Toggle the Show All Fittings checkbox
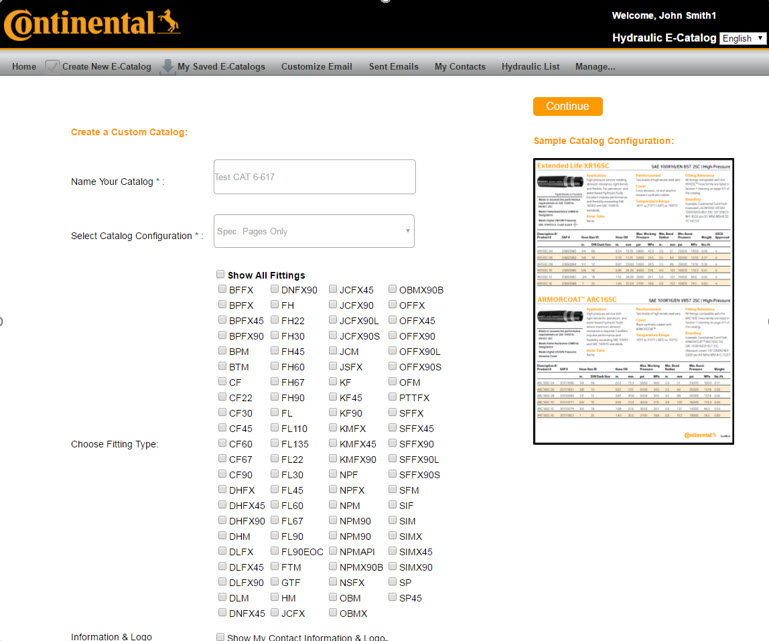Image resolution: width=769 pixels, height=641 pixels. 221,275
